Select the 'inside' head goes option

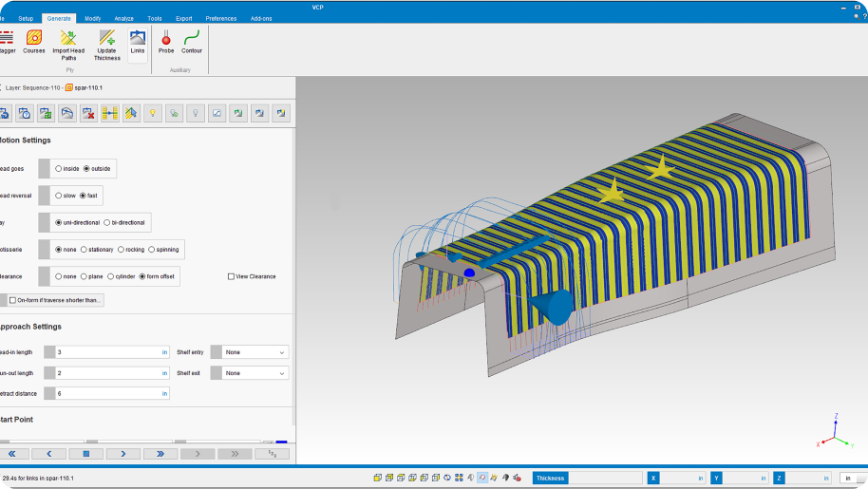pyautogui.click(x=59, y=169)
